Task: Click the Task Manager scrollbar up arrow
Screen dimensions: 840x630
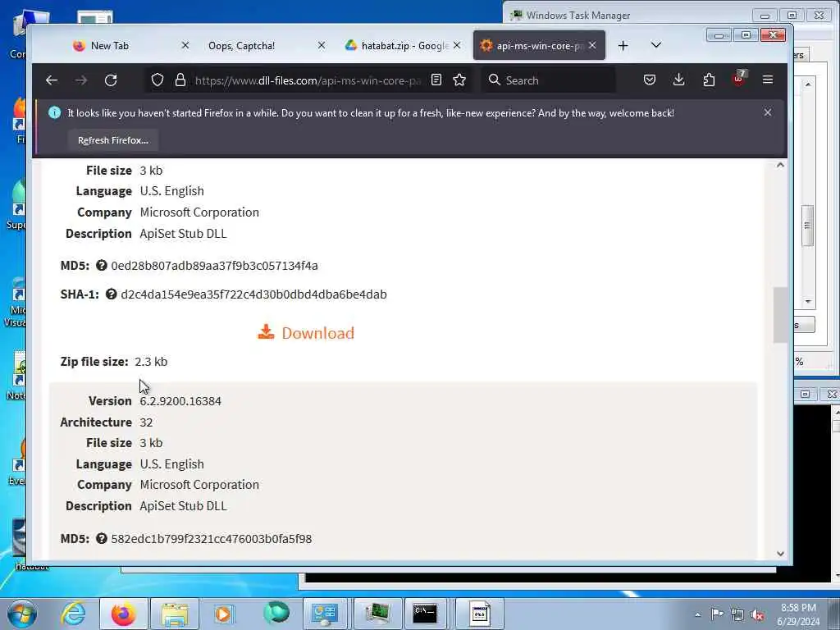Action: pos(808,84)
